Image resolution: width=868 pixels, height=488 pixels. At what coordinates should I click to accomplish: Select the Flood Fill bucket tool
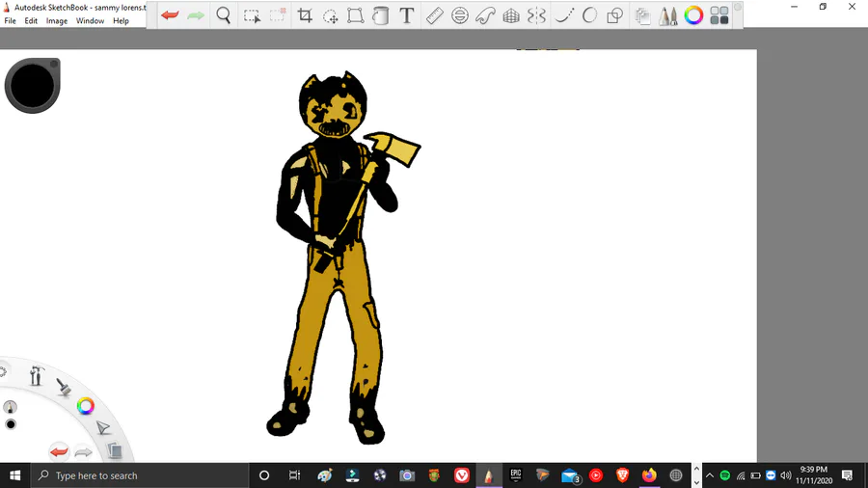(380, 15)
